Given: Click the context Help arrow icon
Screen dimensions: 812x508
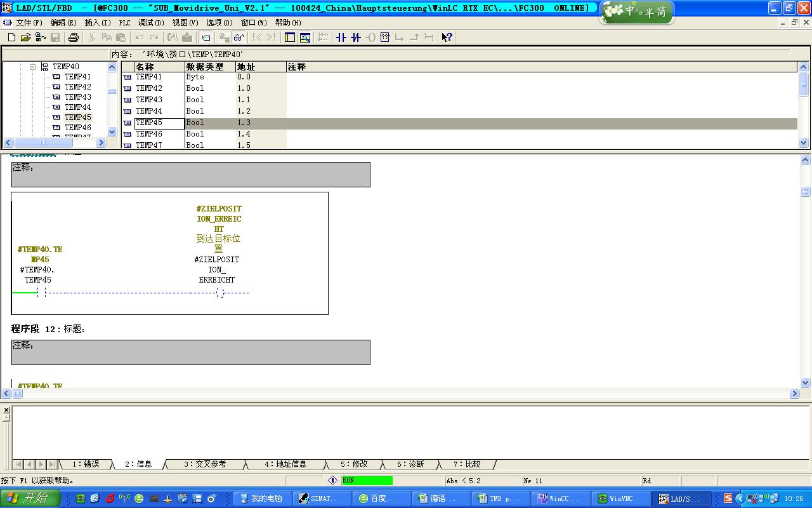Looking at the screenshot, I should [x=447, y=37].
